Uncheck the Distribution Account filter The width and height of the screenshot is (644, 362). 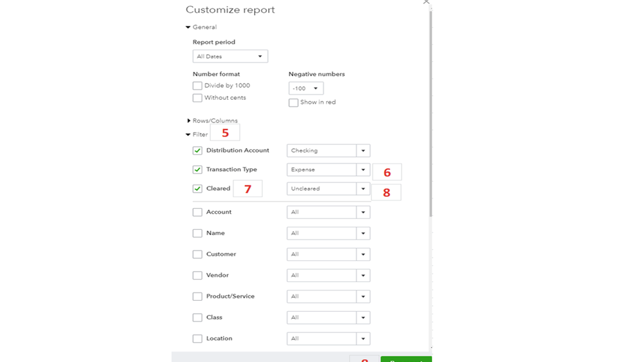[197, 151]
